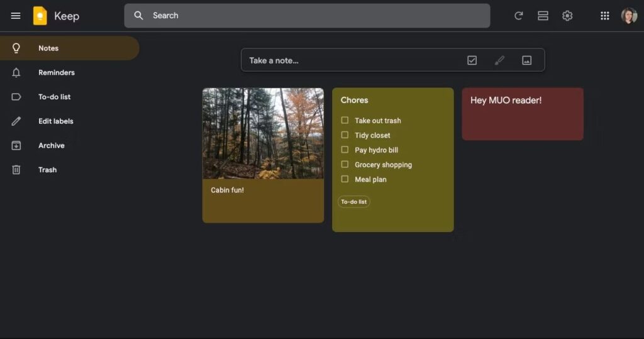Check off Pay hydro bill
Viewport: 644px width, 339px height.
point(345,150)
